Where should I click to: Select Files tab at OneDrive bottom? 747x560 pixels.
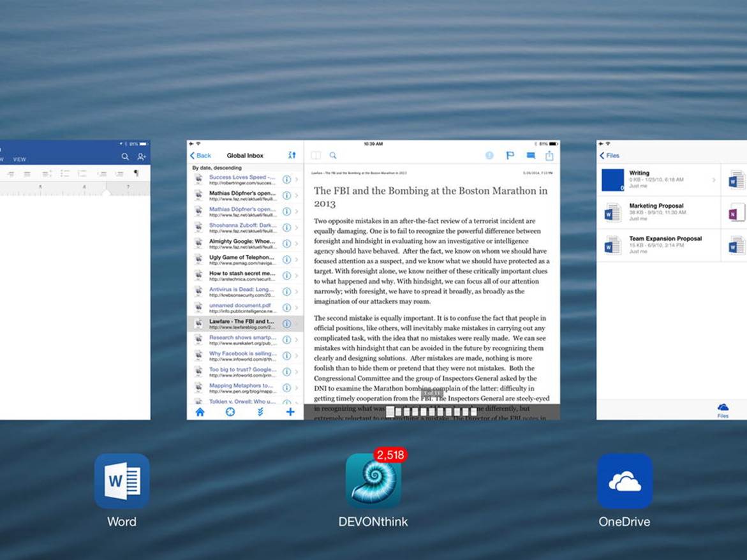pos(723,410)
